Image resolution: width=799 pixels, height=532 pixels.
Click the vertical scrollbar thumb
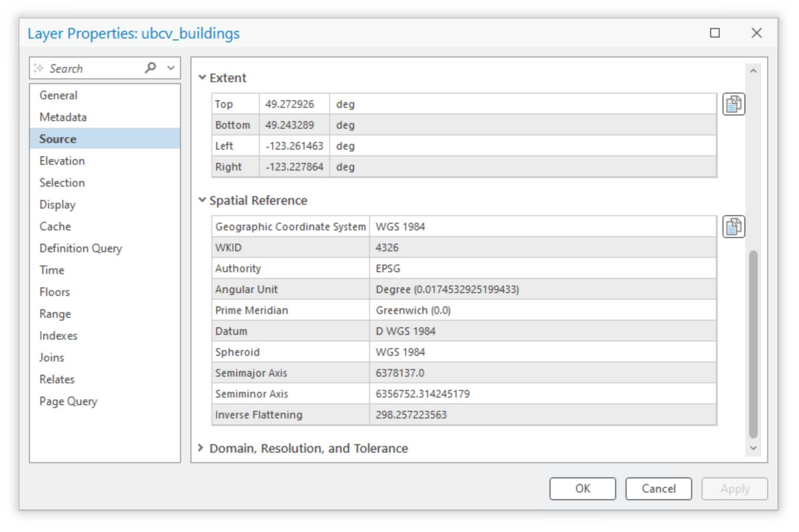753,344
